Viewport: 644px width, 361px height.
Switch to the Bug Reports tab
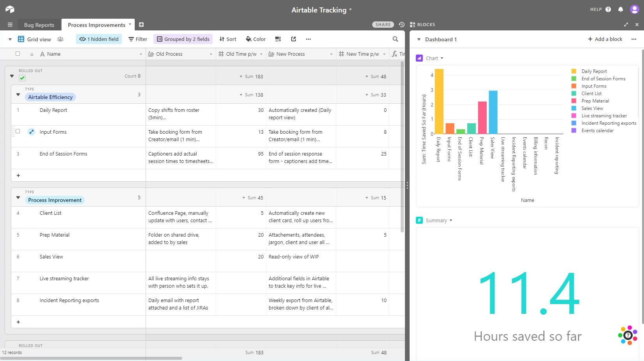coord(39,25)
